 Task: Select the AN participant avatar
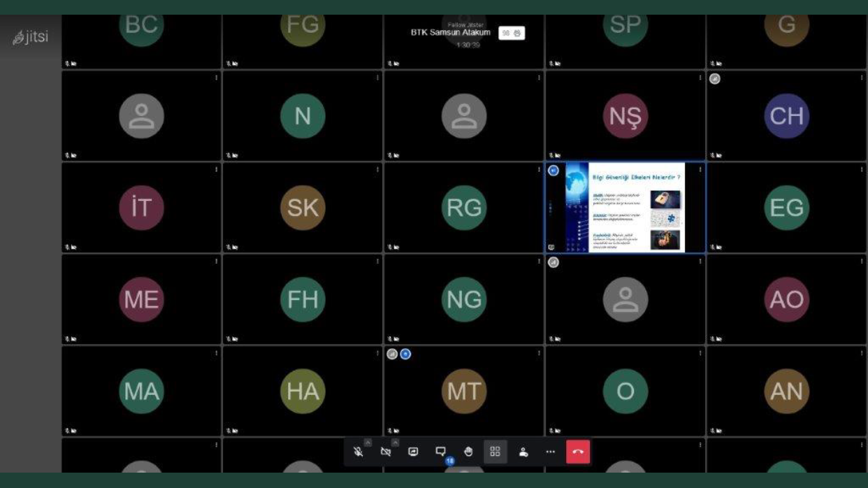point(786,391)
